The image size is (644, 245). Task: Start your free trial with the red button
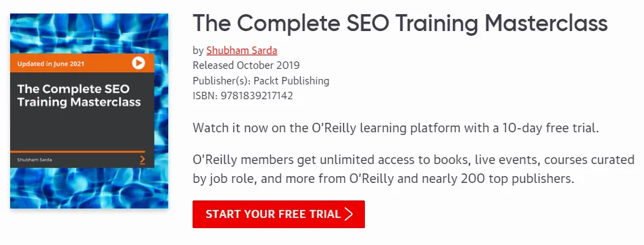click(278, 214)
